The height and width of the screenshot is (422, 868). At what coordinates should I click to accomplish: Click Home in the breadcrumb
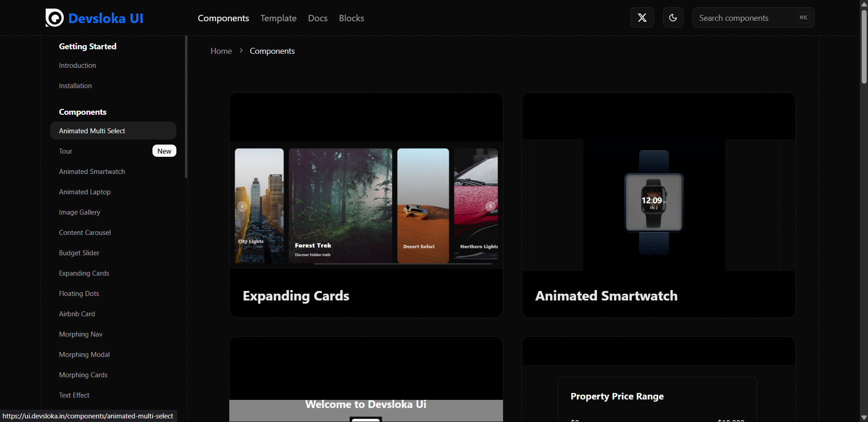pyautogui.click(x=221, y=51)
